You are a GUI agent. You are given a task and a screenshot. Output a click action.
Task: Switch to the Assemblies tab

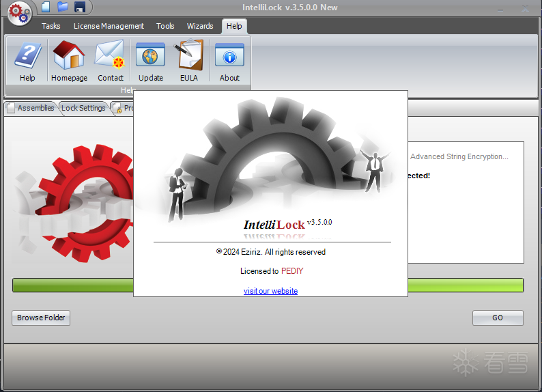coord(31,108)
